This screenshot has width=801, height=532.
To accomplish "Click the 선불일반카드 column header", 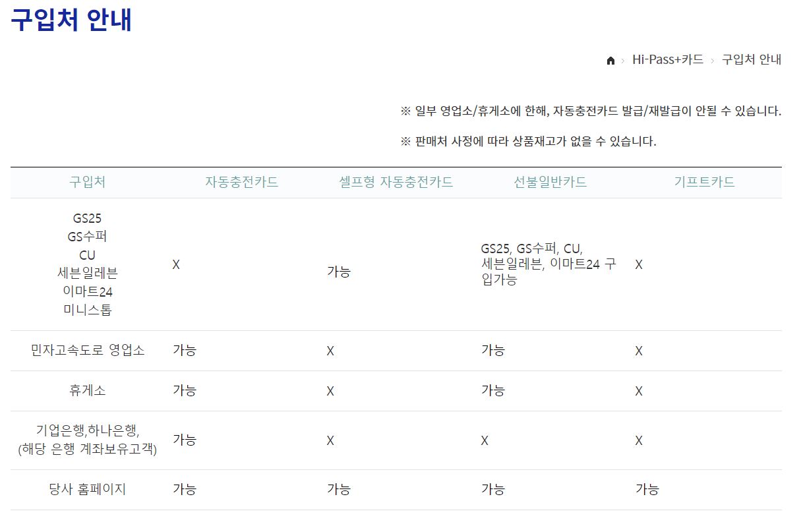I will [x=549, y=183].
